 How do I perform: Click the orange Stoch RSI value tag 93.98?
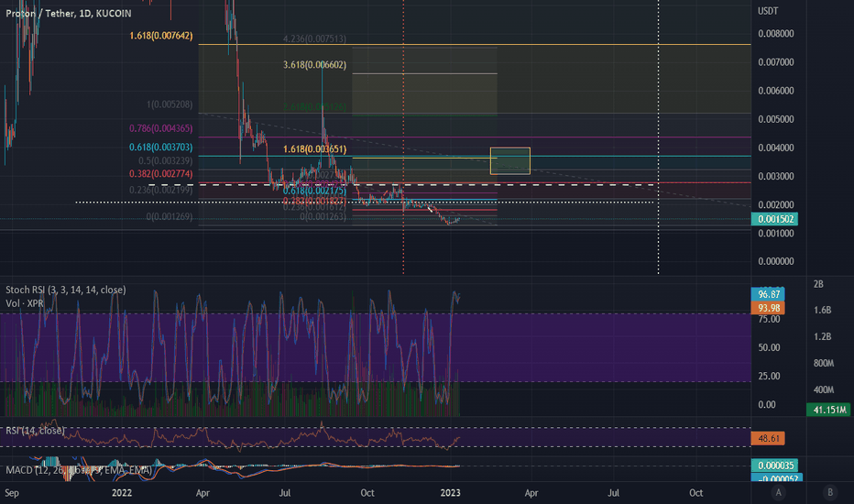click(x=768, y=308)
